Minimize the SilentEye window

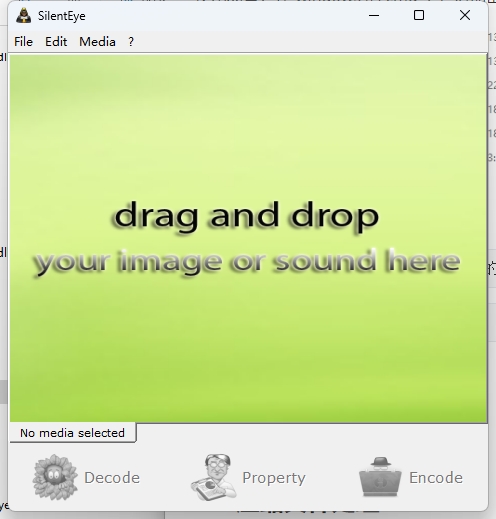click(x=374, y=15)
